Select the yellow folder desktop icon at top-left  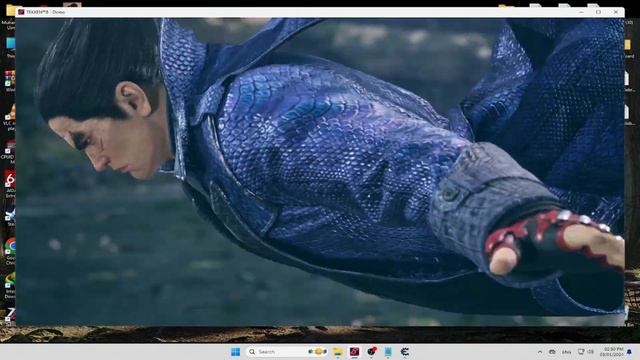point(9,16)
